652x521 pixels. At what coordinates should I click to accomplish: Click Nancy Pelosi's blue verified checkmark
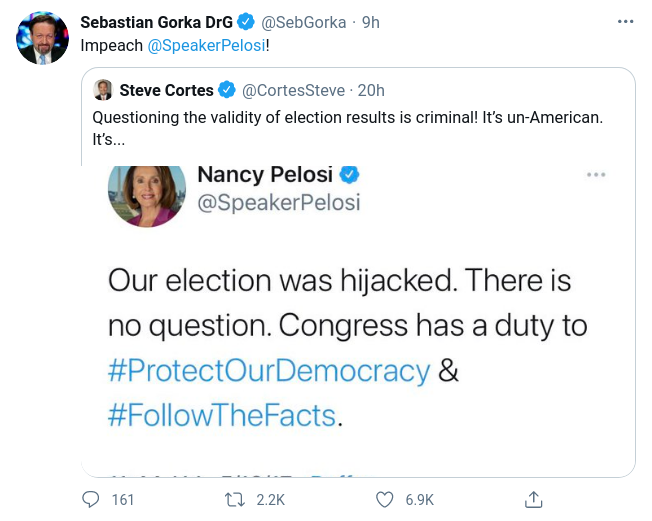[x=349, y=175]
